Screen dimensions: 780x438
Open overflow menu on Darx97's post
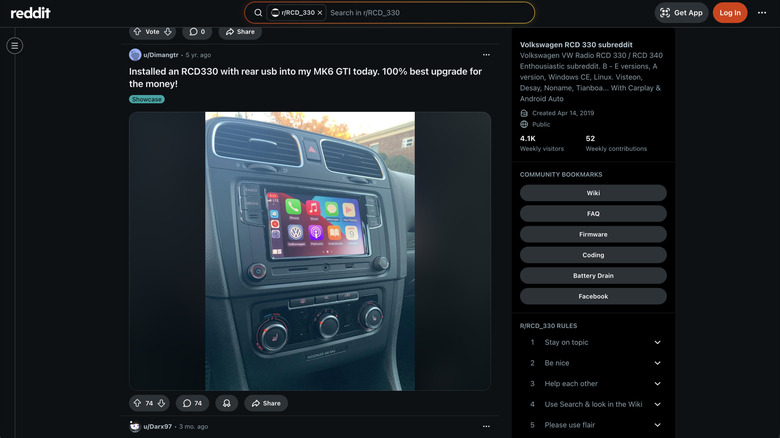[486, 426]
